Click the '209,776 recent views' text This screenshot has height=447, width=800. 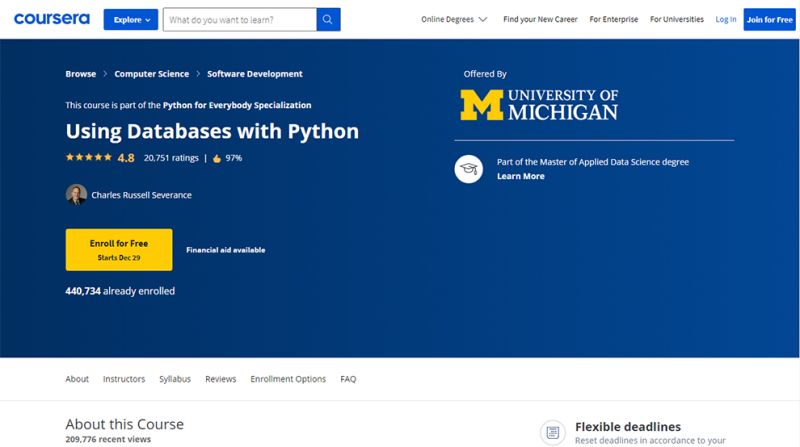pyautogui.click(x=108, y=439)
